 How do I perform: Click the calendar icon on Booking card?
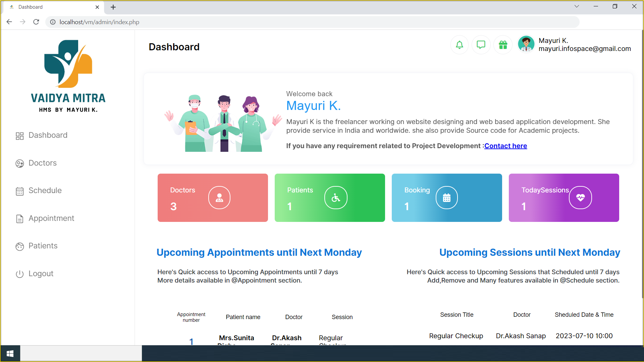(x=447, y=198)
